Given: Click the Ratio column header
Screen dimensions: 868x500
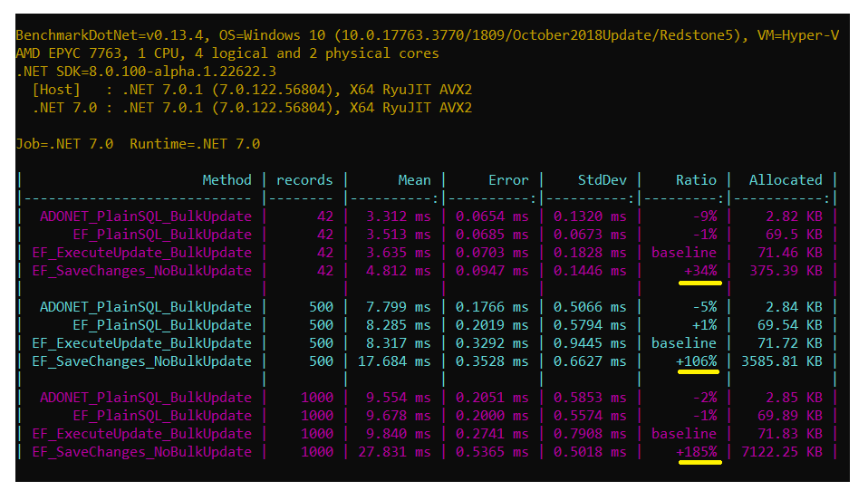Looking at the screenshot, I should tap(696, 180).
